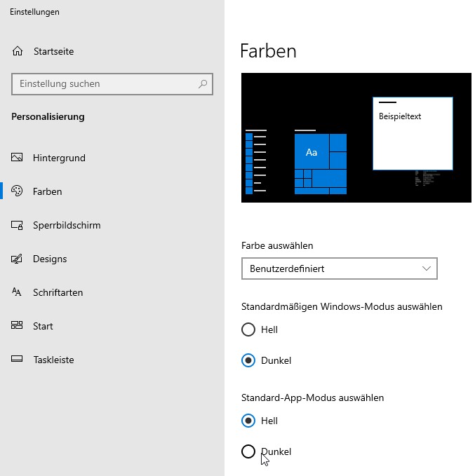Click the Sperrbildschirm monitor icon
This screenshot has height=476, width=475.
click(x=18, y=225)
